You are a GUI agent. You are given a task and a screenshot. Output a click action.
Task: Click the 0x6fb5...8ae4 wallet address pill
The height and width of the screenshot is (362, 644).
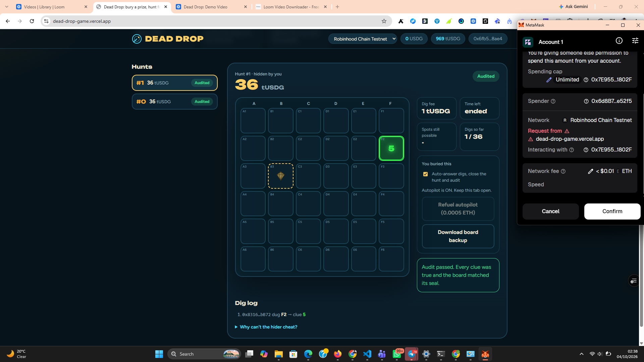(x=488, y=39)
